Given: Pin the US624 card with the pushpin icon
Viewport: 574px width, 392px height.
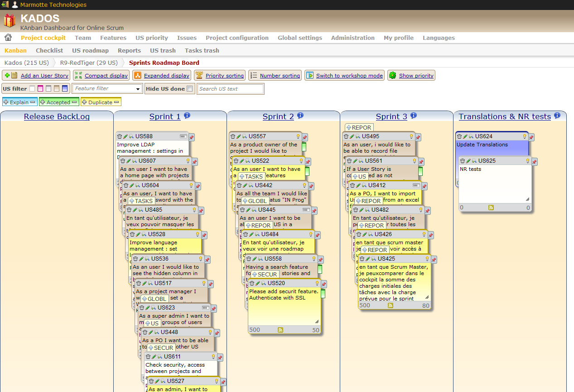Looking at the screenshot, I should [x=531, y=137].
